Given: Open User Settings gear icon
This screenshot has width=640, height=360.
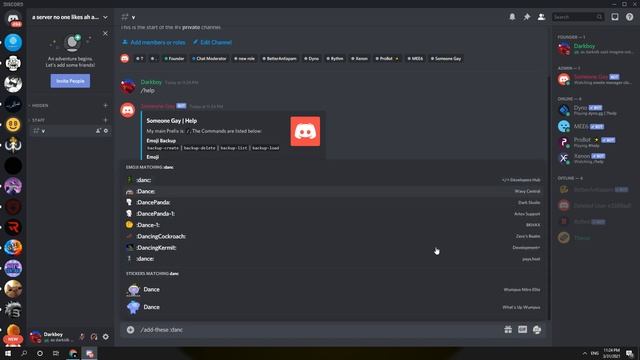Looking at the screenshot, I should [x=106, y=337].
